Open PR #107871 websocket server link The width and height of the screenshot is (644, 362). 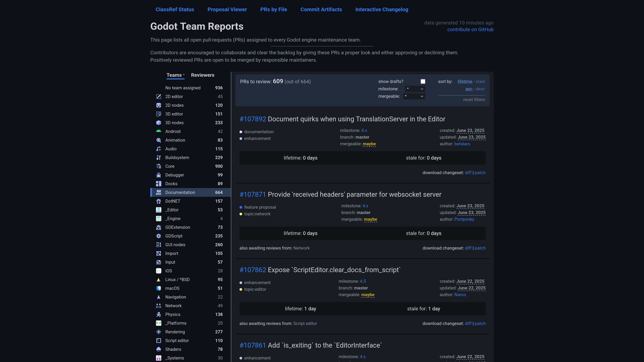click(x=253, y=194)
